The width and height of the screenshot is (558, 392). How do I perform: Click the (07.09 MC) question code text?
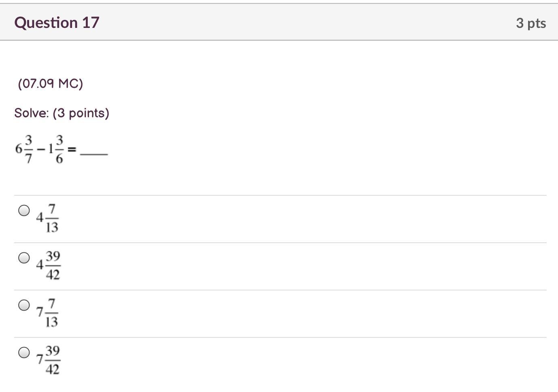[51, 83]
